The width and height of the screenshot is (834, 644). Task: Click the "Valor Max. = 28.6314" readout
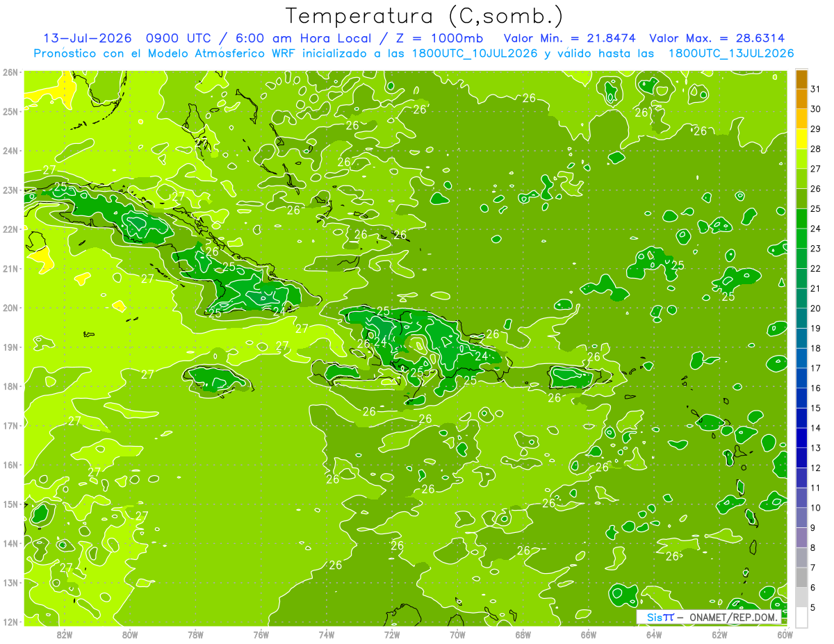717,38
